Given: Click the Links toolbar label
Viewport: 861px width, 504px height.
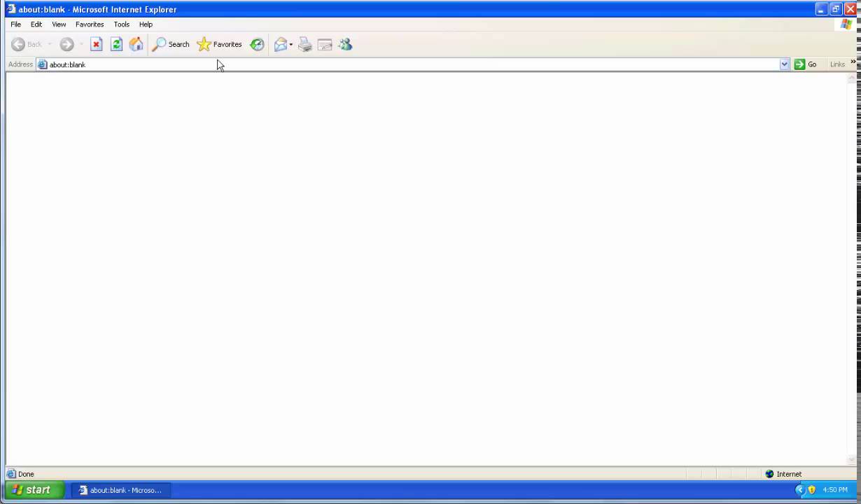Looking at the screenshot, I should point(837,64).
